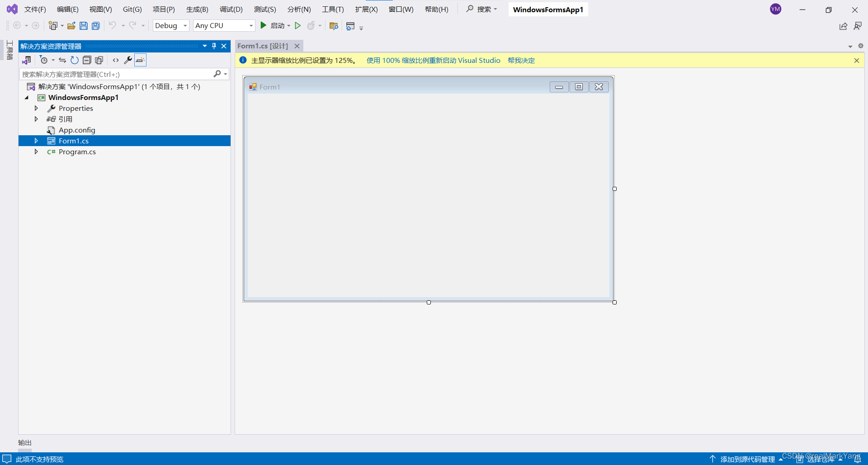Collapse the WindowsFormsApp1 project node
Image resolution: width=868 pixels, height=465 pixels.
[27, 97]
